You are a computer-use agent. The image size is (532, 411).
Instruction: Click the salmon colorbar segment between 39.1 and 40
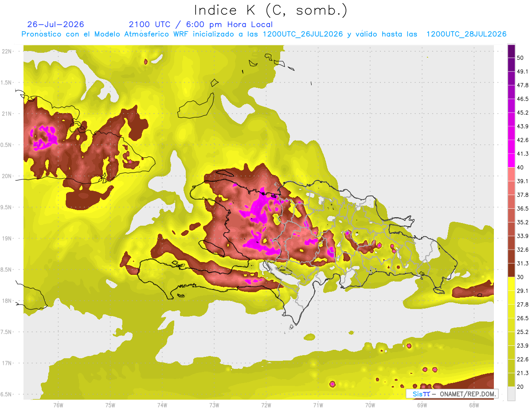[x=511, y=174]
